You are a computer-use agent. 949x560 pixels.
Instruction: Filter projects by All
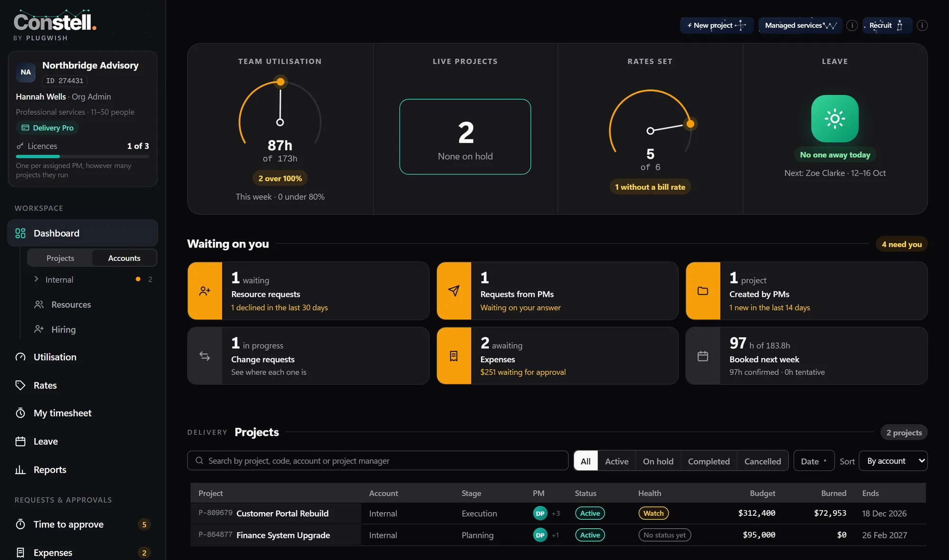click(586, 461)
